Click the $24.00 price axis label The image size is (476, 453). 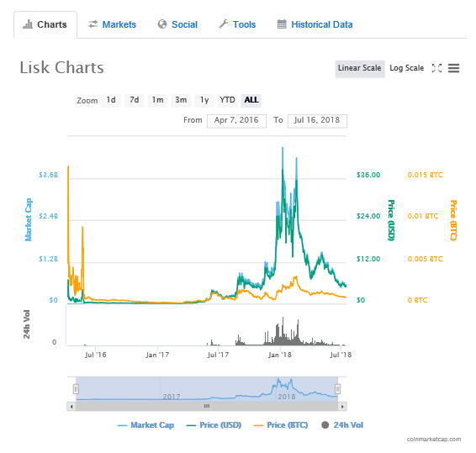(368, 216)
